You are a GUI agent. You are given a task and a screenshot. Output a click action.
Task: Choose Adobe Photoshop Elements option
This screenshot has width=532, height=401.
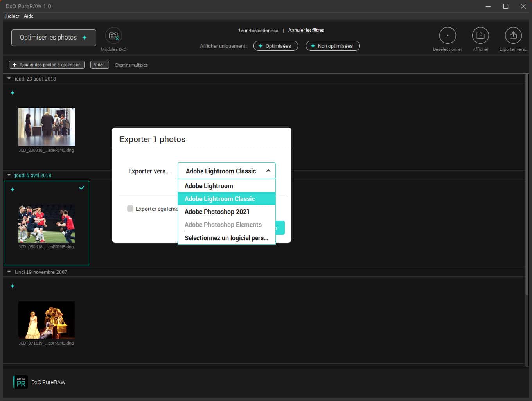[x=226, y=225]
